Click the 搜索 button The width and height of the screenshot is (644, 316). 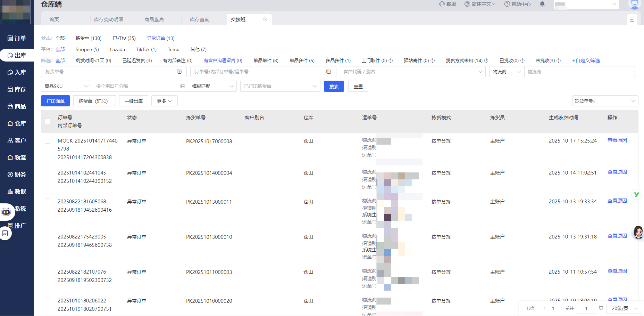click(333, 86)
